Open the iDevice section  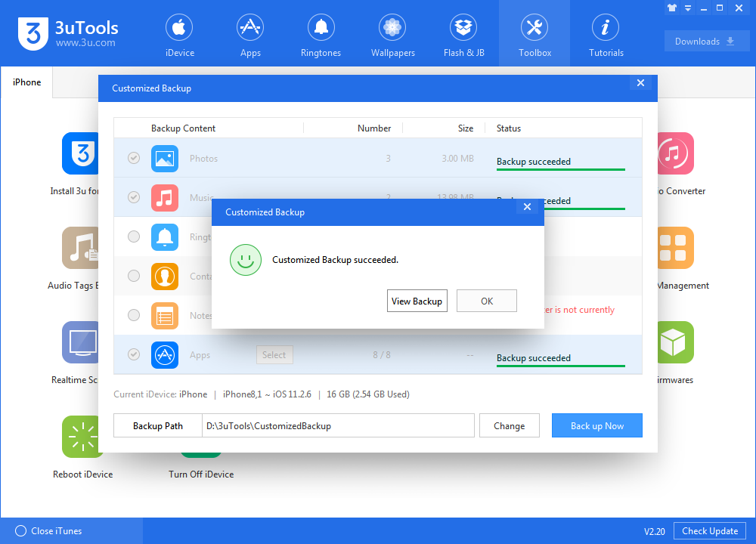point(179,36)
